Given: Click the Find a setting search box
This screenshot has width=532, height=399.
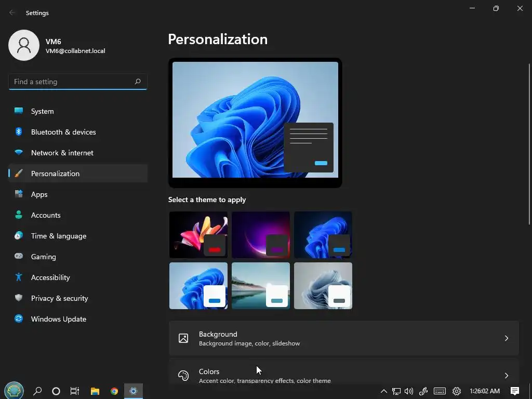Looking at the screenshot, I should (78, 82).
